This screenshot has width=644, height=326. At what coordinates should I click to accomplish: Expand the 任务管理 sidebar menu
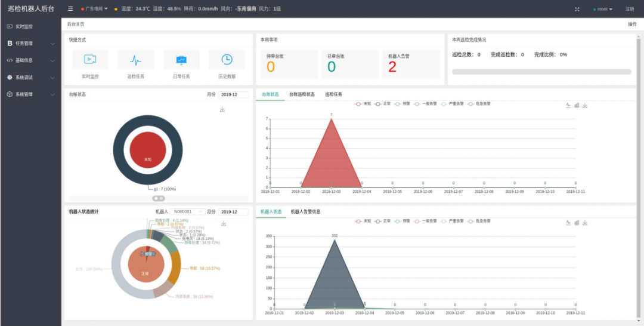click(x=30, y=44)
